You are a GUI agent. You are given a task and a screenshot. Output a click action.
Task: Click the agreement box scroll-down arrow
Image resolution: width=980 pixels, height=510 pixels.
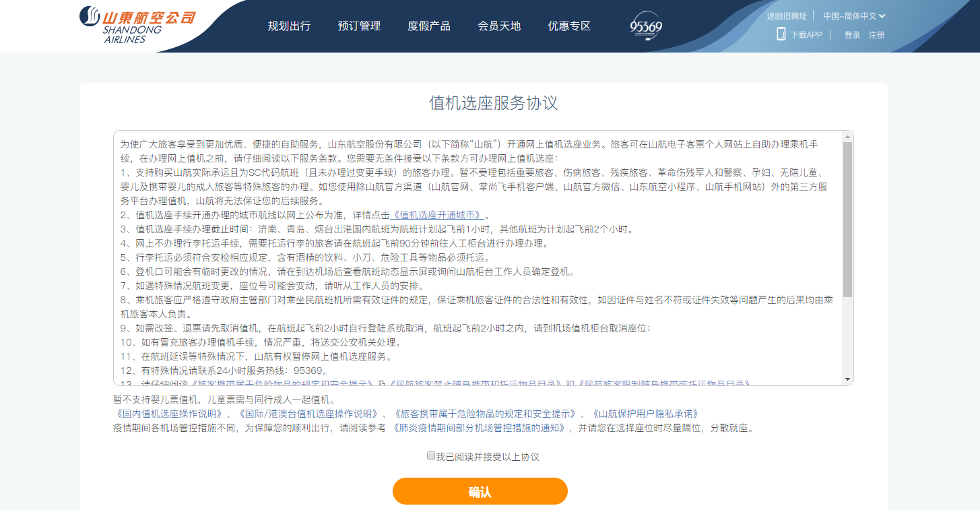tap(847, 379)
